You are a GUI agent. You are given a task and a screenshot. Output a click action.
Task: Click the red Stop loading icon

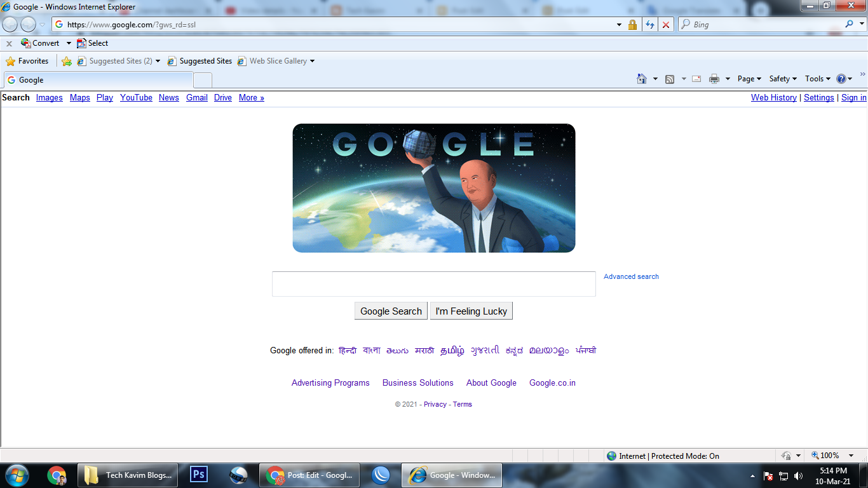[x=665, y=25]
